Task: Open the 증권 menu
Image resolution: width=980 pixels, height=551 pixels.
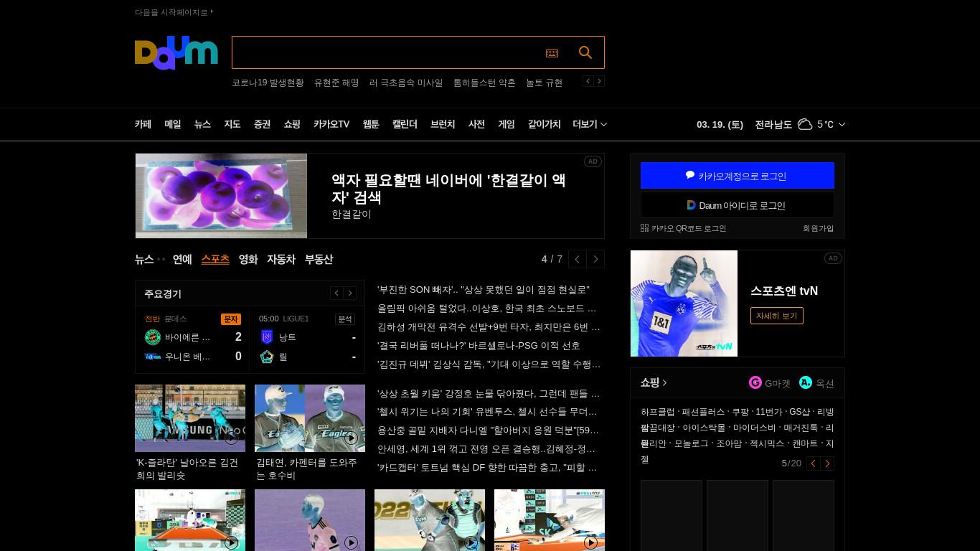Action: [x=262, y=124]
